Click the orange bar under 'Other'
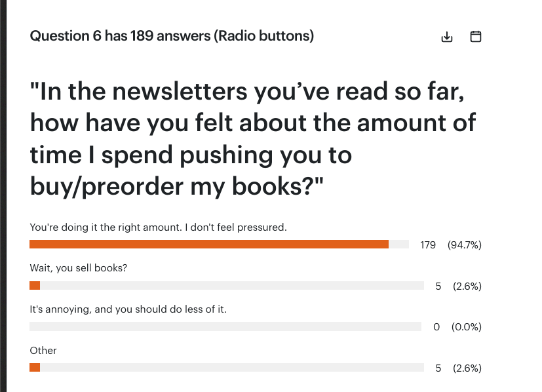This screenshot has width=542, height=392. 35,368
